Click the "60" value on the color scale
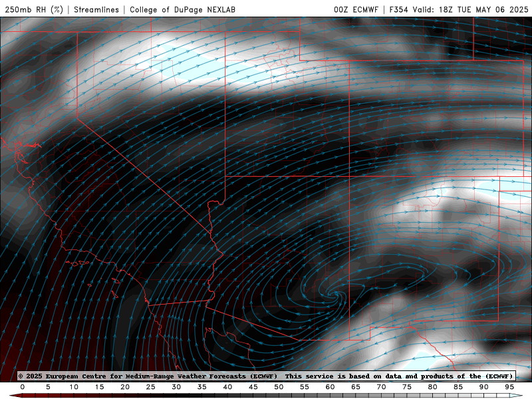The width and height of the screenshot is (532, 399). tap(330, 387)
